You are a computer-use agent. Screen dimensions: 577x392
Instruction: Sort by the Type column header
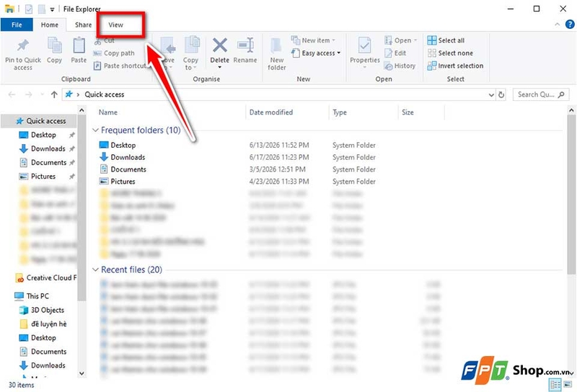coord(340,112)
